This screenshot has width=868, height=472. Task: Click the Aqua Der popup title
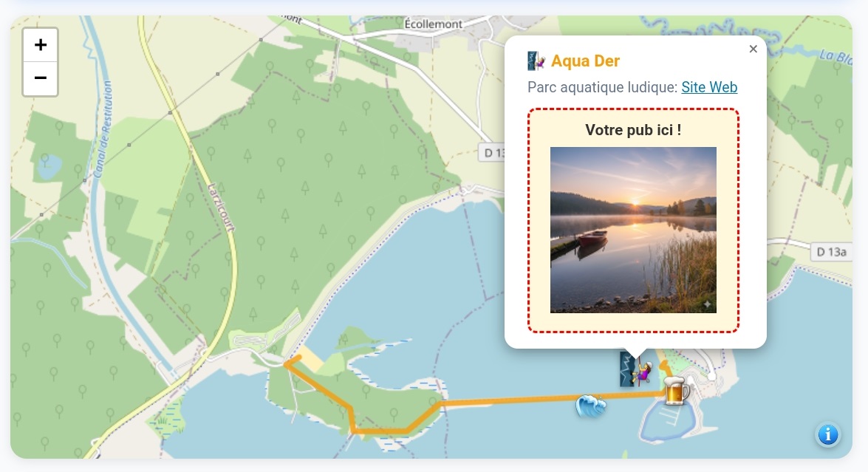[585, 61]
